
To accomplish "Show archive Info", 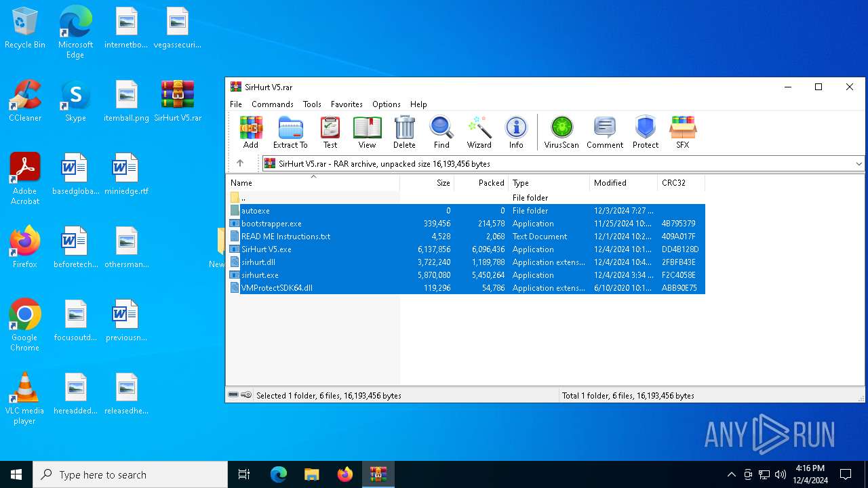I will click(516, 132).
